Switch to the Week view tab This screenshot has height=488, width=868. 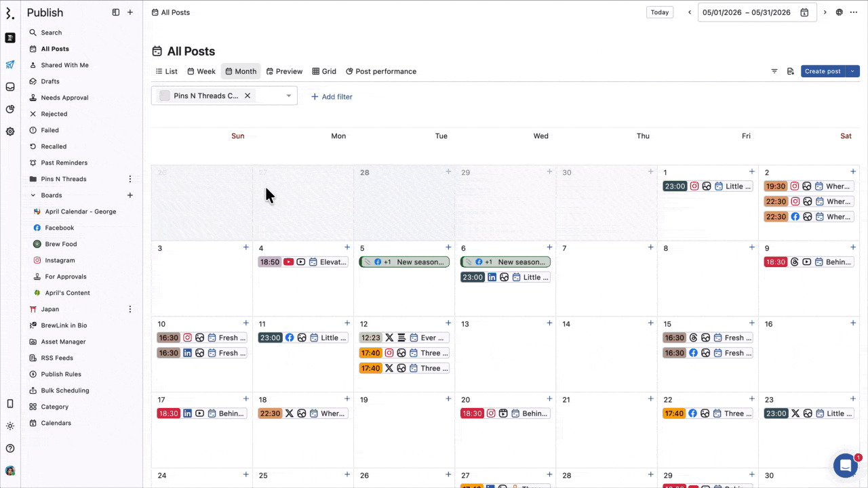(201, 71)
